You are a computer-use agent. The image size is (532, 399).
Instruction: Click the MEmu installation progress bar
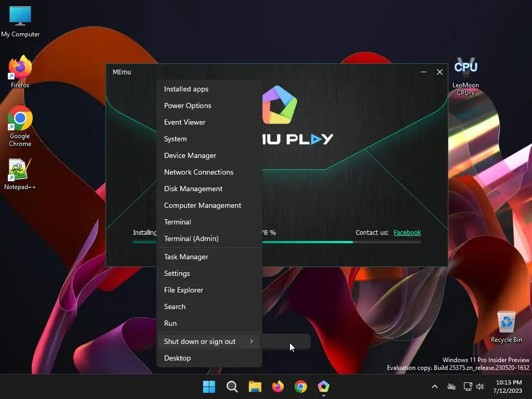tap(276, 242)
